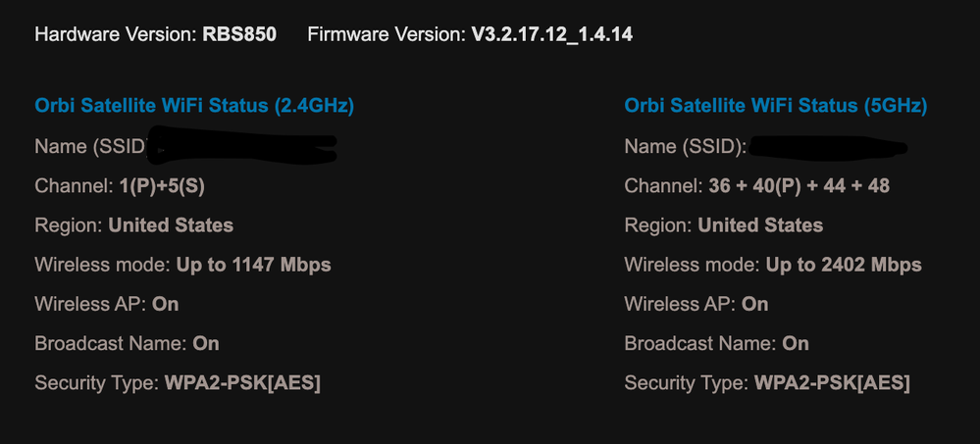
Task: Select the Up to 1147 Mbps wireless mode
Action: point(253,265)
